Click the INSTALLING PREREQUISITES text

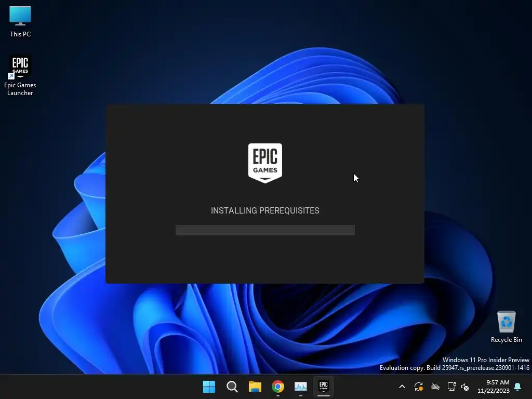[x=265, y=211]
